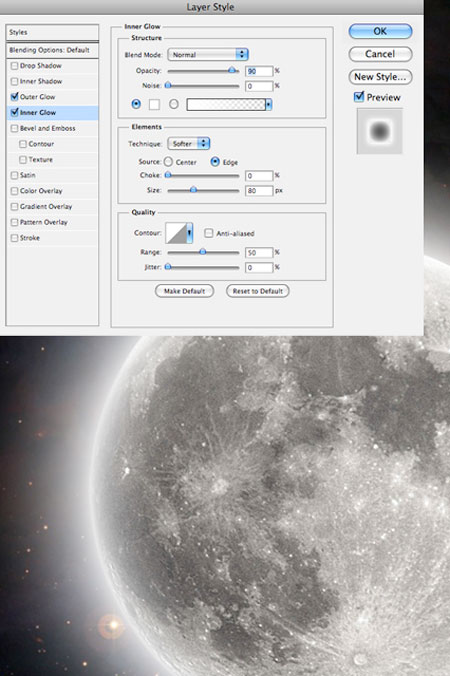The width and height of the screenshot is (450, 676).
Task: Enable the Drop Shadow checkbox
Action: point(14,66)
